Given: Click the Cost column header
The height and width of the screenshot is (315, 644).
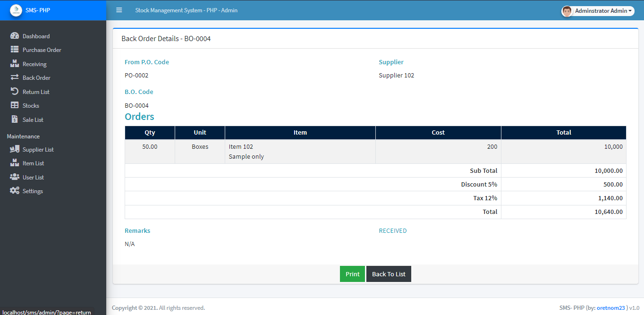Looking at the screenshot, I should pyautogui.click(x=438, y=133).
